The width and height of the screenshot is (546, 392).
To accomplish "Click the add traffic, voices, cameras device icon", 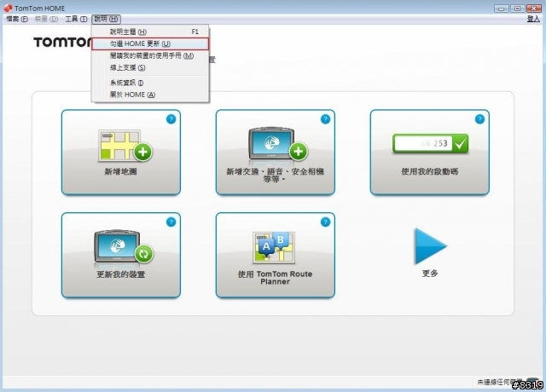I will coord(277,144).
